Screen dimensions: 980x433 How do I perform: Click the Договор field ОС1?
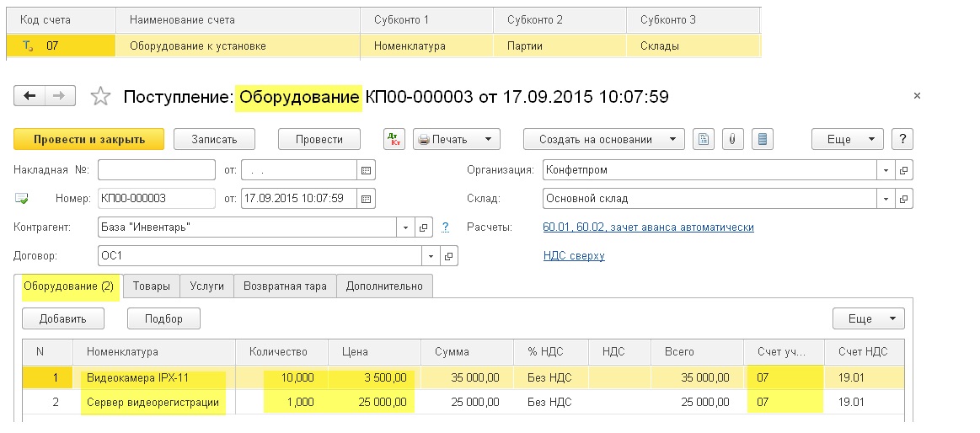[x=260, y=255]
